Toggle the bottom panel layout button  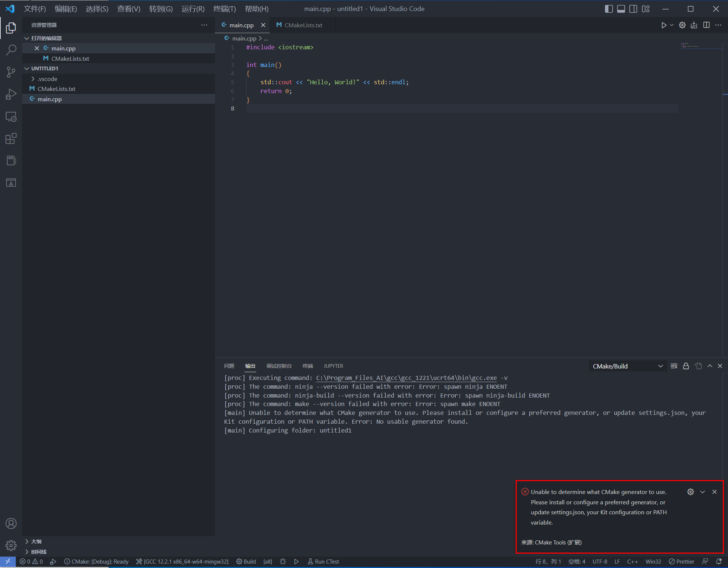click(x=621, y=9)
